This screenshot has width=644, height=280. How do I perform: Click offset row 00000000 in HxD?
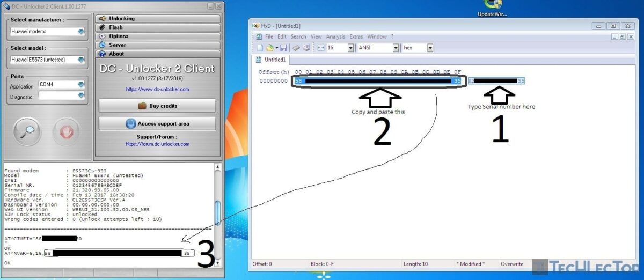273,81
